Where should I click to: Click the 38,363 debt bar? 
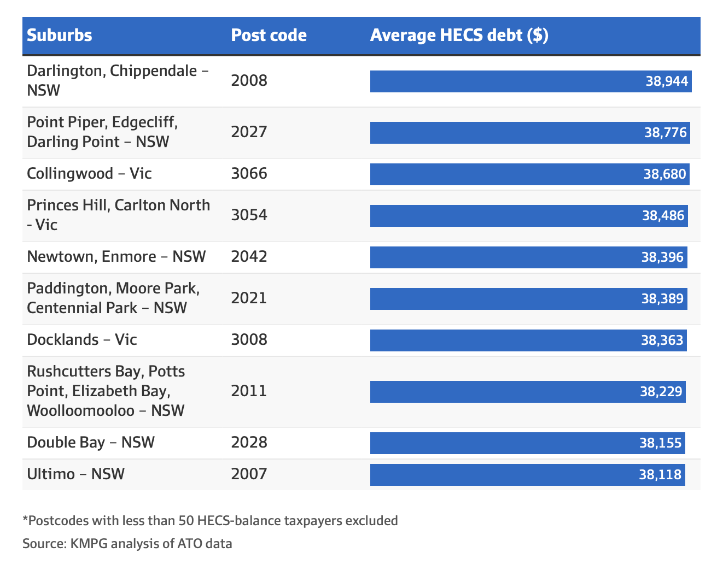528,340
